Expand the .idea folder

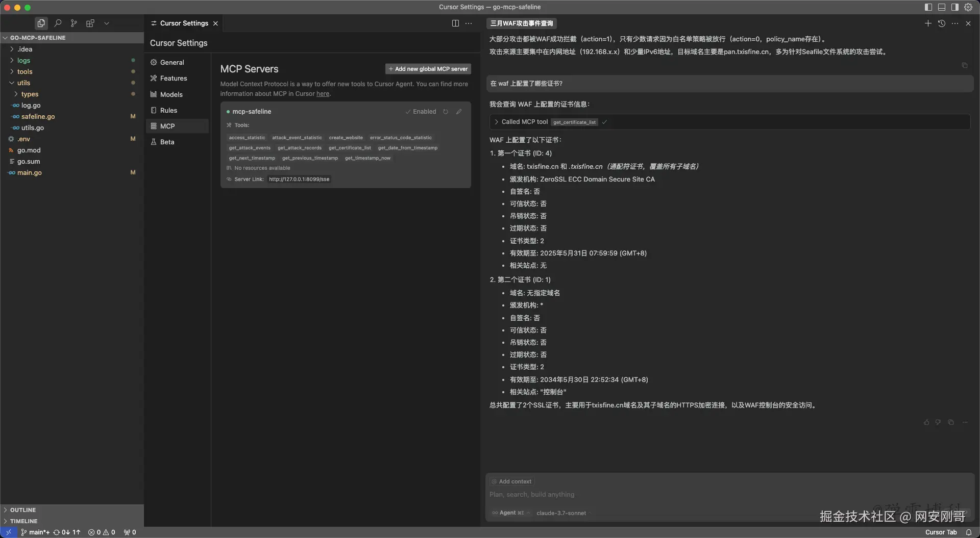tap(72, 49)
